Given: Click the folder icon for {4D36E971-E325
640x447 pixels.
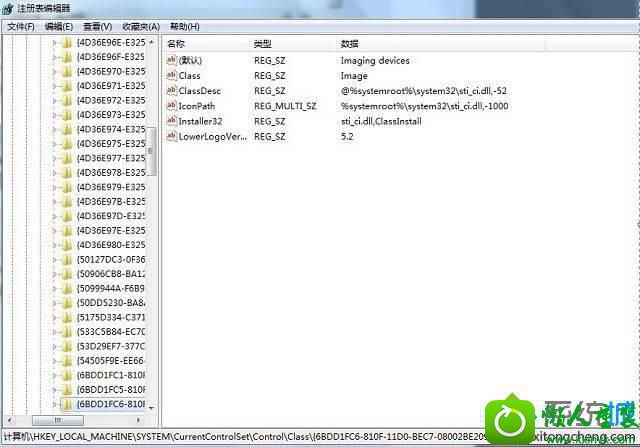Looking at the screenshot, I should coord(67,86).
